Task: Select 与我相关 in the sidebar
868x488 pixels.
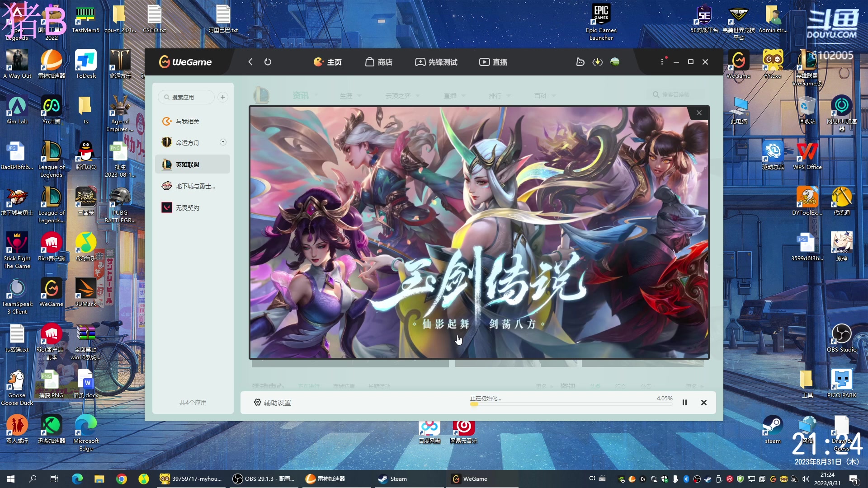Action: coord(193,122)
